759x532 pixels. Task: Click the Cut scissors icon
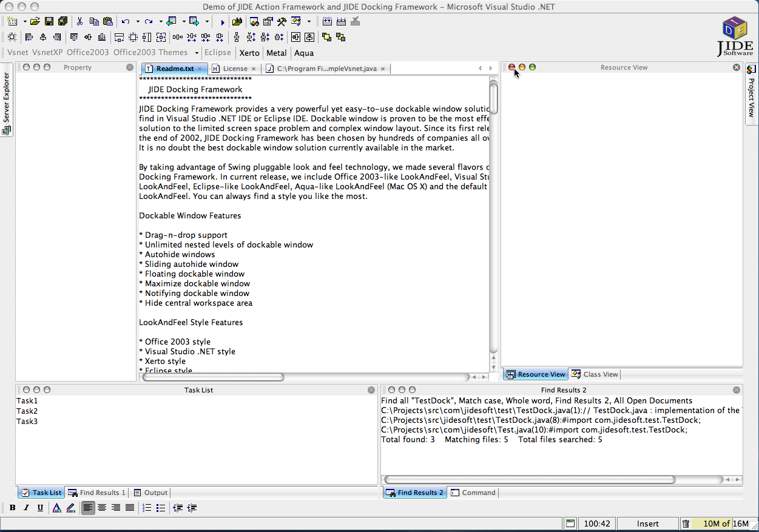click(x=80, y=22)
